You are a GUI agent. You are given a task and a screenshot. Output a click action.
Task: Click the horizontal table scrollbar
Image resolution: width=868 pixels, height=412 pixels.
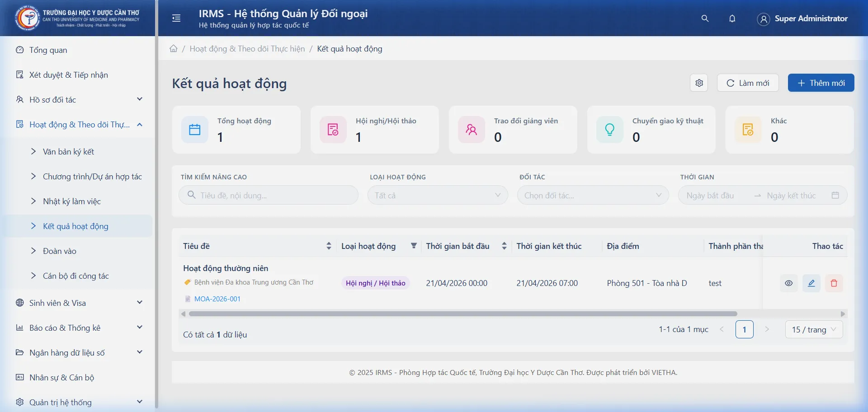[x=463, y=314]
